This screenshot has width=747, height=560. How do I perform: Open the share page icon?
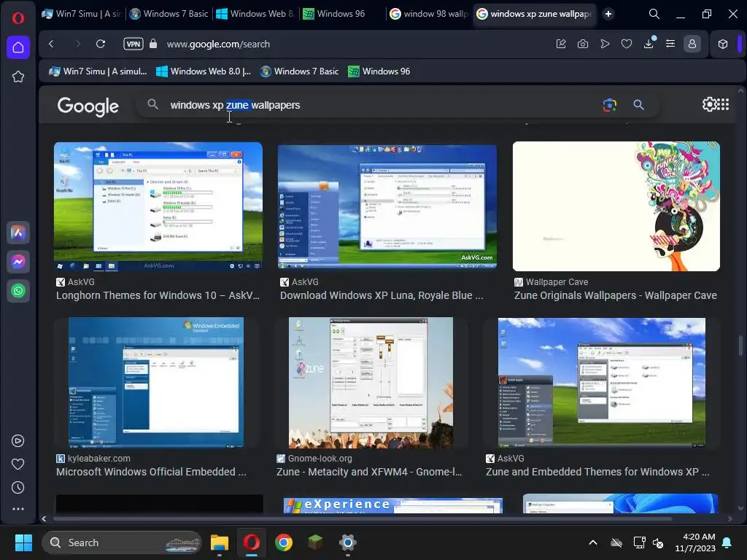click(x=561, y=44)
